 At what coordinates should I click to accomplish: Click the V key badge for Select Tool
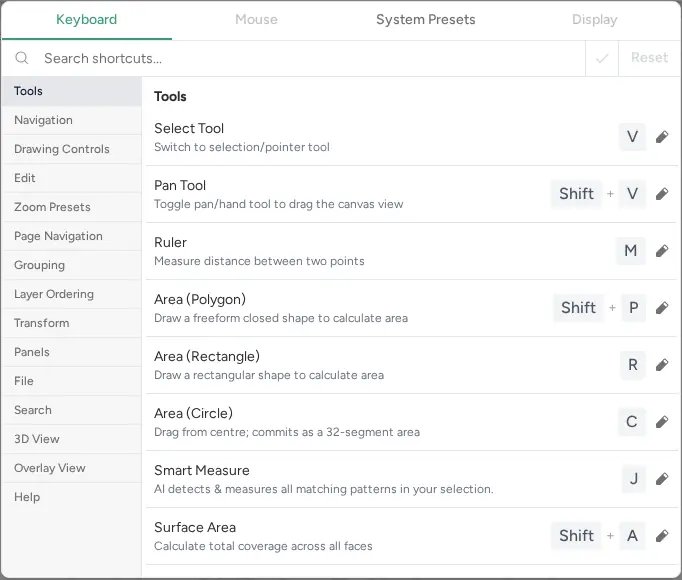click(x=632, y=137)
